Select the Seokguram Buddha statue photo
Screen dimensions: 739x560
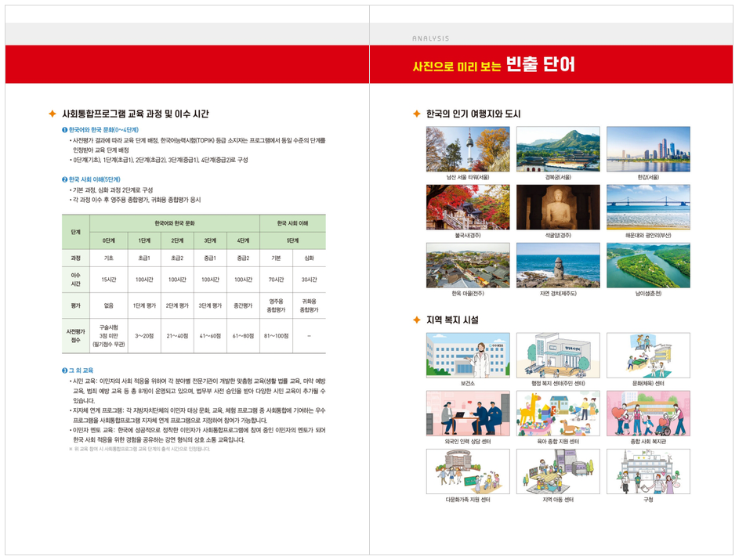click(x=558, y=208)
